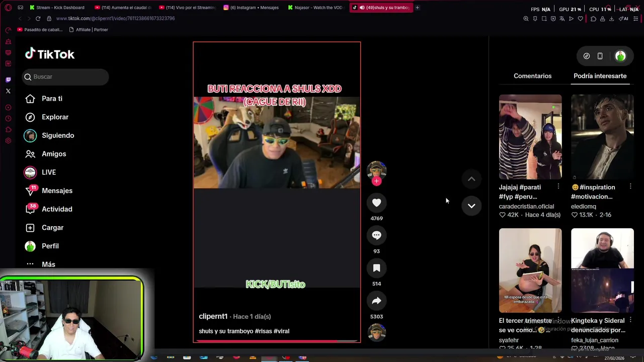Image resolution: width=644 pixels, height=362 pixels.
Task: Open the El tercer trimestre video thumbnail
Action: 530,270
